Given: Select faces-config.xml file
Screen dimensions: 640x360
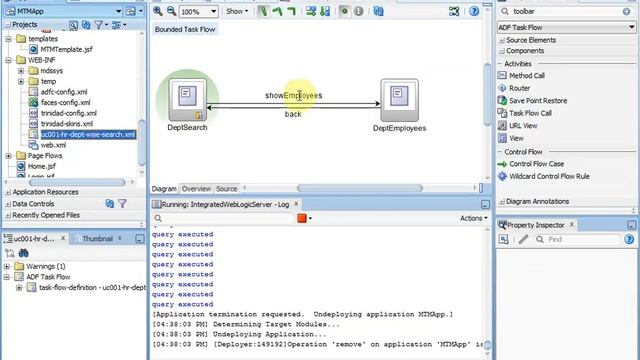Looking at the screenshot, I should pos(65,103).
